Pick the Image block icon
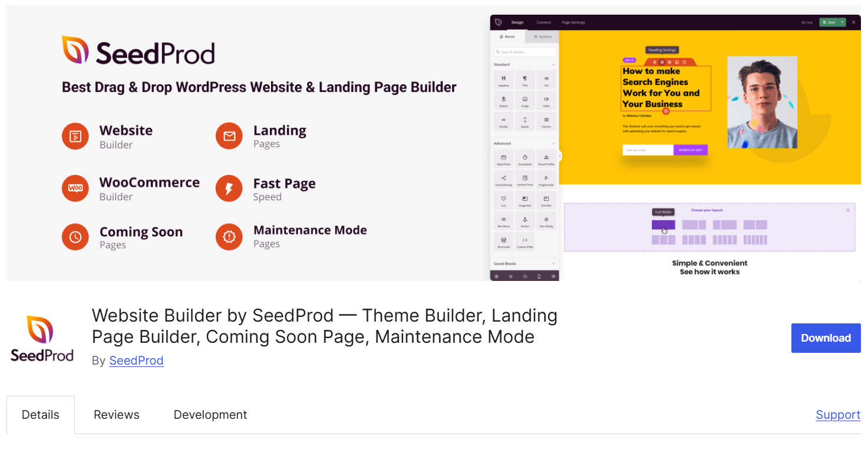Viewport: 868px width, 450px height. click(525, 100)
